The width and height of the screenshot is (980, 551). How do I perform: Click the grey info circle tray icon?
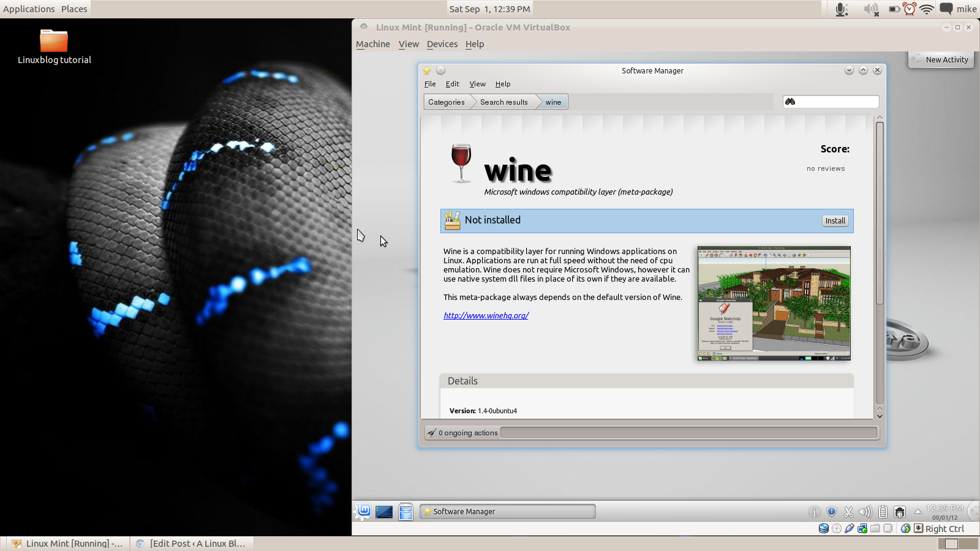tap(814, 512)
